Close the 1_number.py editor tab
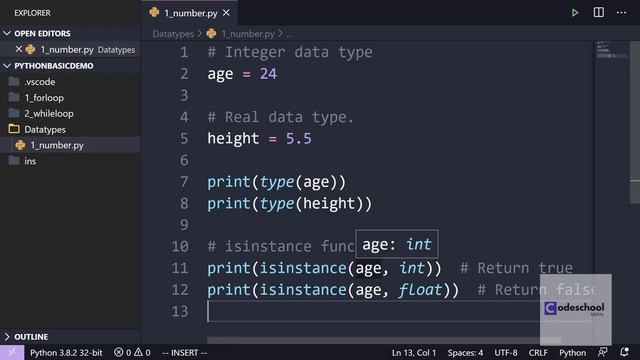The width and height of the screenshot is (640, 360). [x=226, y=13]
